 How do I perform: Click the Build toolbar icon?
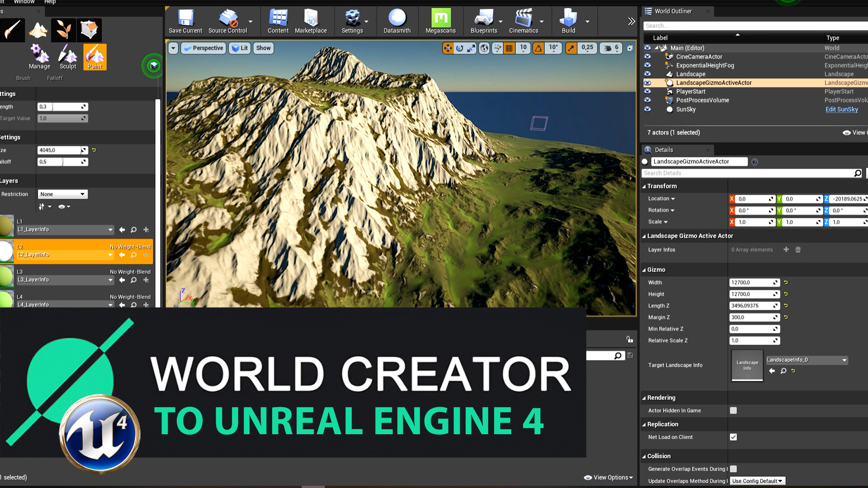click(x=568, y=21)
